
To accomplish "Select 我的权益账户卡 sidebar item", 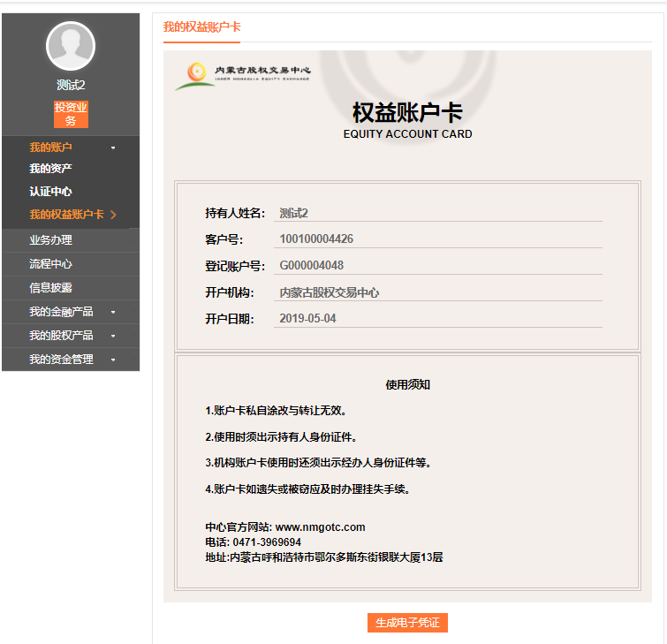I will 66,215.
